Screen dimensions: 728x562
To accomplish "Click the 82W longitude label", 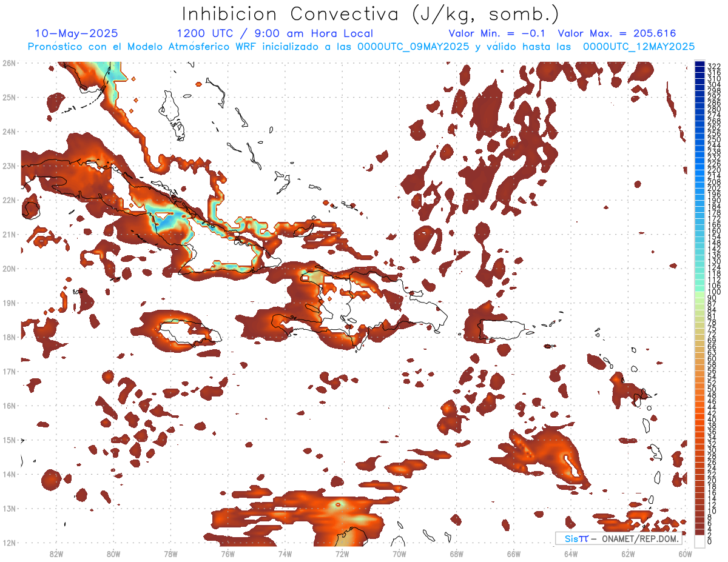I will (56, 554).
